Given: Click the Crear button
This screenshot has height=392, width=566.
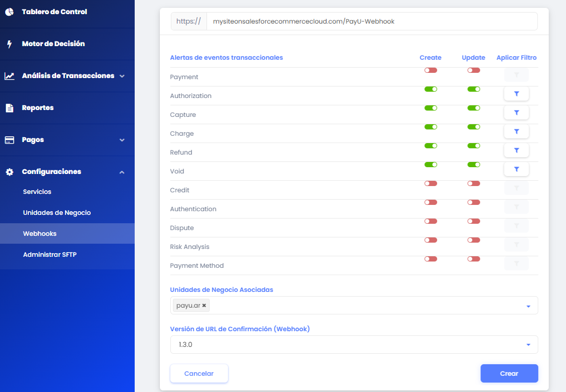Looking at the screenshot, I should tap(509, 374).
